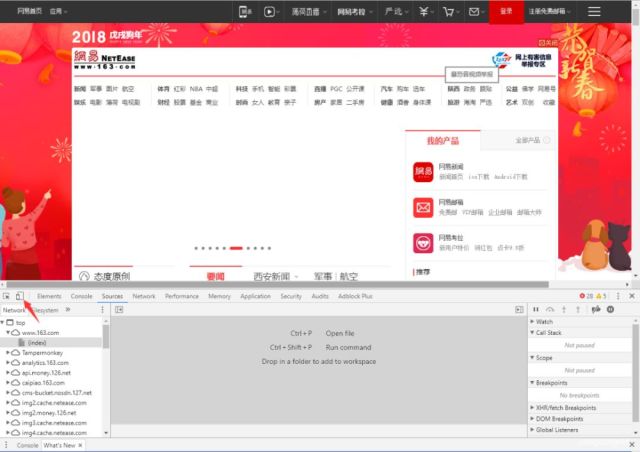Toggle the device toolbar icon

[x=19, y=296]
